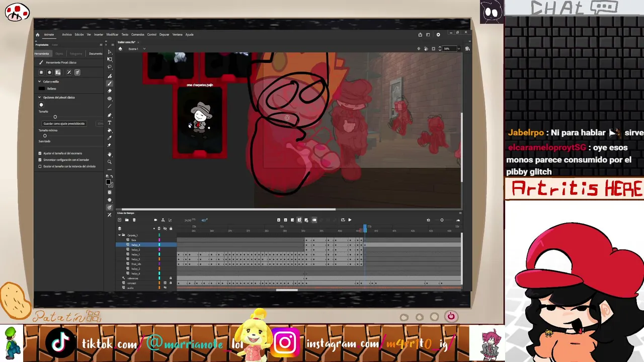Viewport: 644px width, 362px height.
Task: Adjust the Tamaño brush size slider
Action: pyautogui.click(x=55, y=117)
